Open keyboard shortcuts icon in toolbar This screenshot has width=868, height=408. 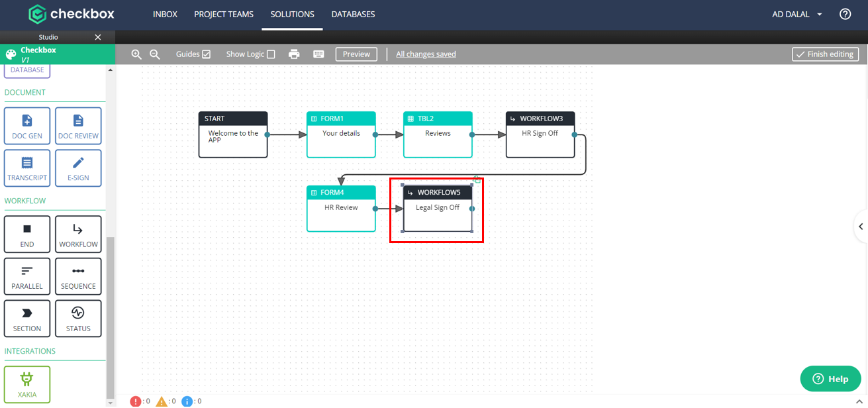tap(318, 54)
